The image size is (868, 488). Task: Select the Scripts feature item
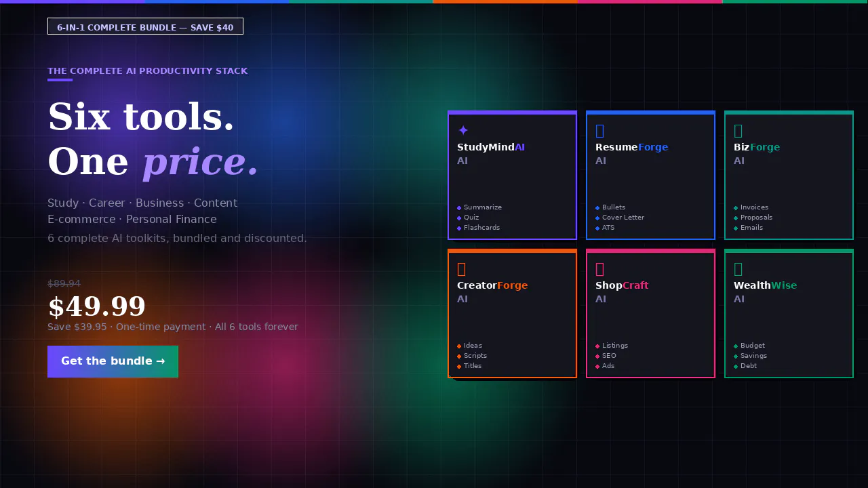point(472,356)
